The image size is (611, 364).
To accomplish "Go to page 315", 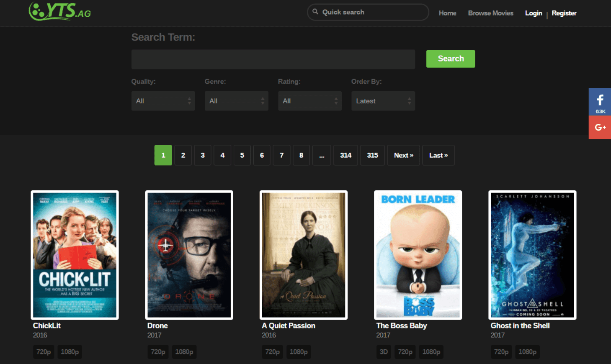I will (x=372, y=155).
